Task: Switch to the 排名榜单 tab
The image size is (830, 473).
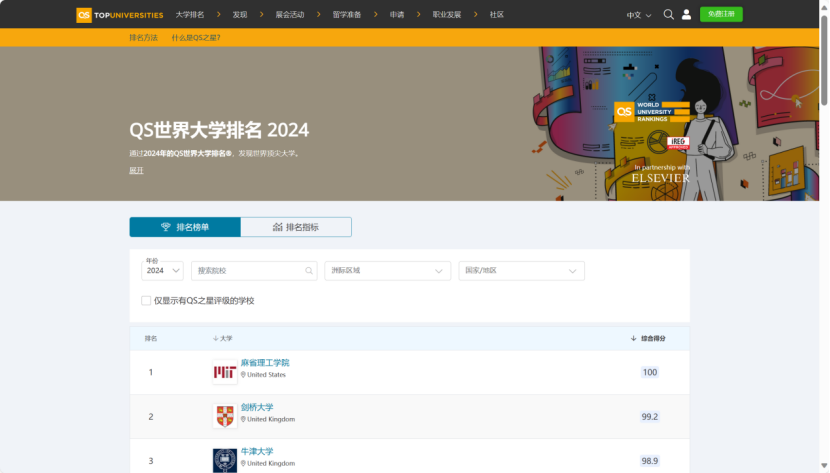Action: pos(185,227)
